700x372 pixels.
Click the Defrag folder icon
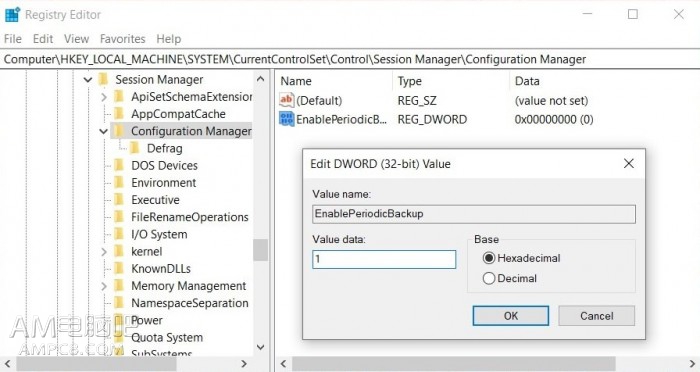pyautogui.click(x=134, y=148)
